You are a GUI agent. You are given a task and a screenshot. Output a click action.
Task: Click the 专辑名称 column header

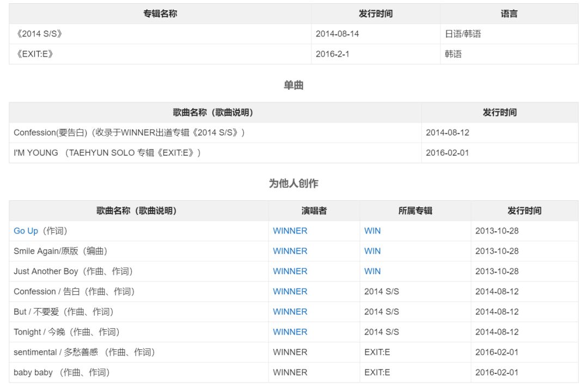coord(160,14)
